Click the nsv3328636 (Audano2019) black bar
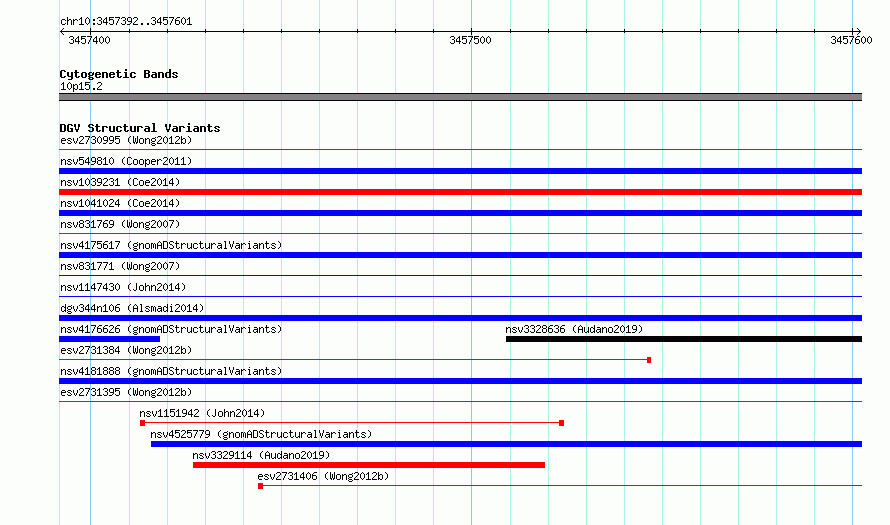 click(684, 339)
